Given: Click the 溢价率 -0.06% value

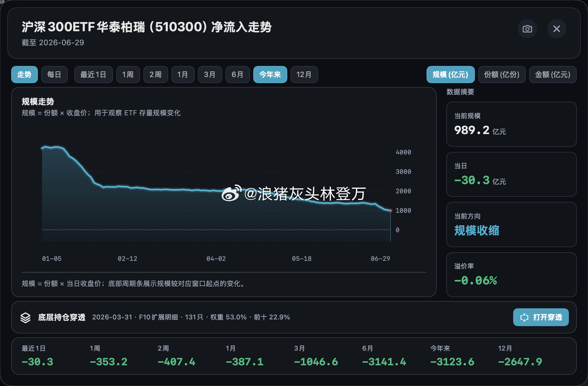Looking at the screenshot, I should 476,281.
